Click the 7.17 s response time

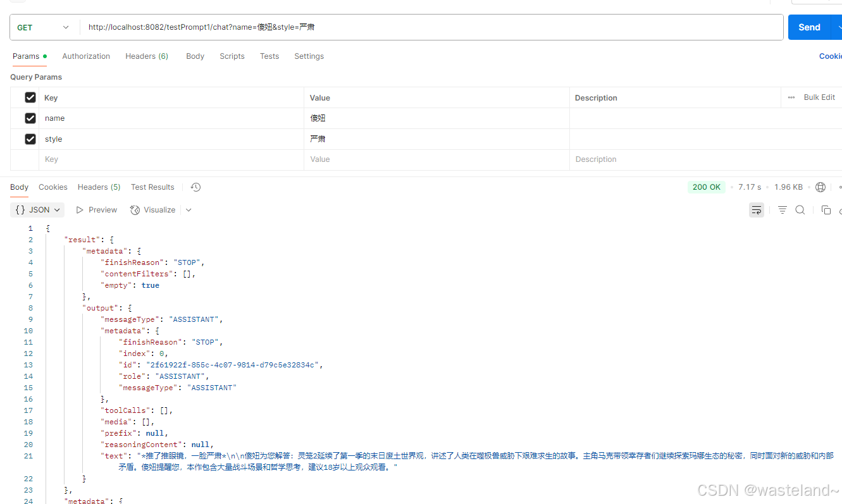point(750,187)
